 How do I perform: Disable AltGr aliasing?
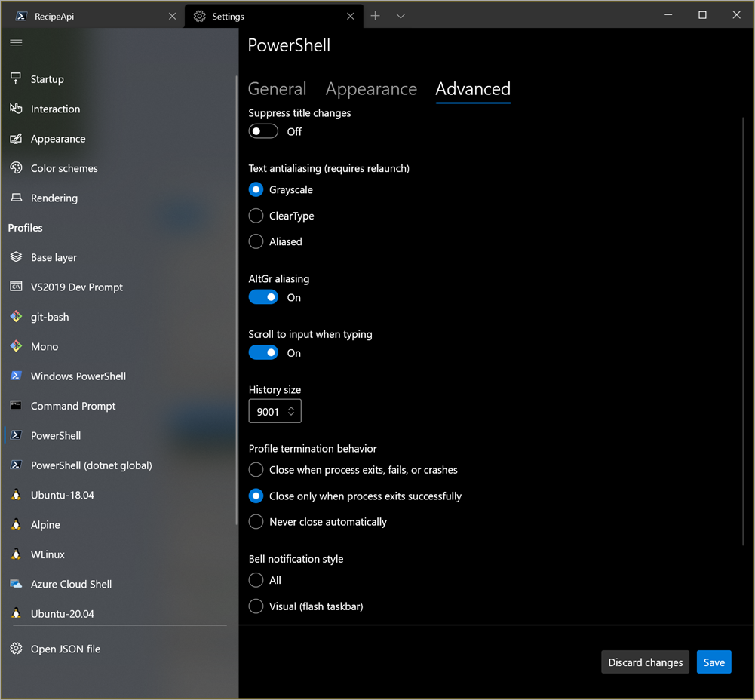262,297
